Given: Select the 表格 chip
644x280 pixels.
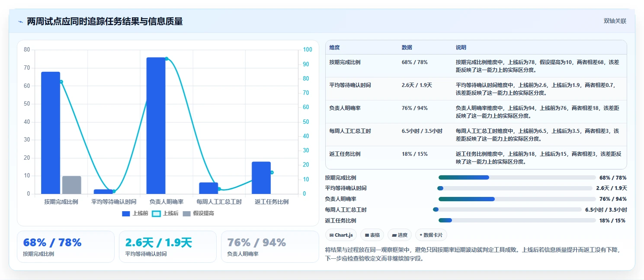Looking at the screenshot, I should coord(372,235).
